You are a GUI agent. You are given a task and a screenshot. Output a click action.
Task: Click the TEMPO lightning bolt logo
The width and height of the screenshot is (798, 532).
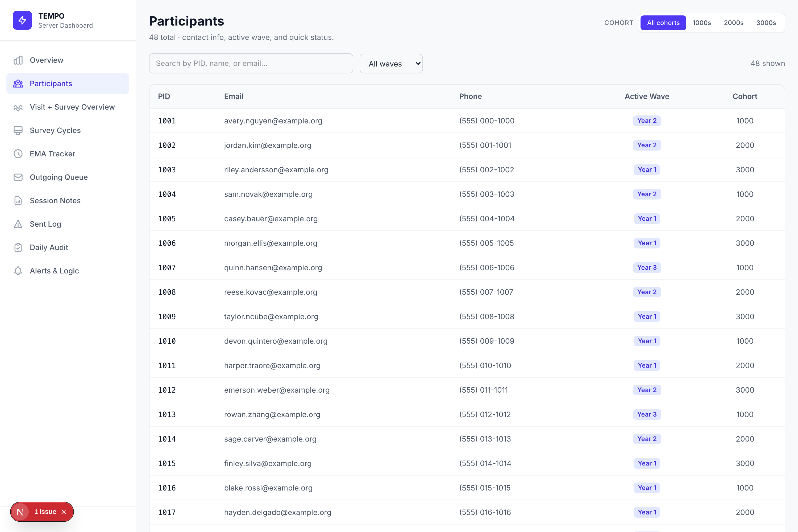pos(22,20)
